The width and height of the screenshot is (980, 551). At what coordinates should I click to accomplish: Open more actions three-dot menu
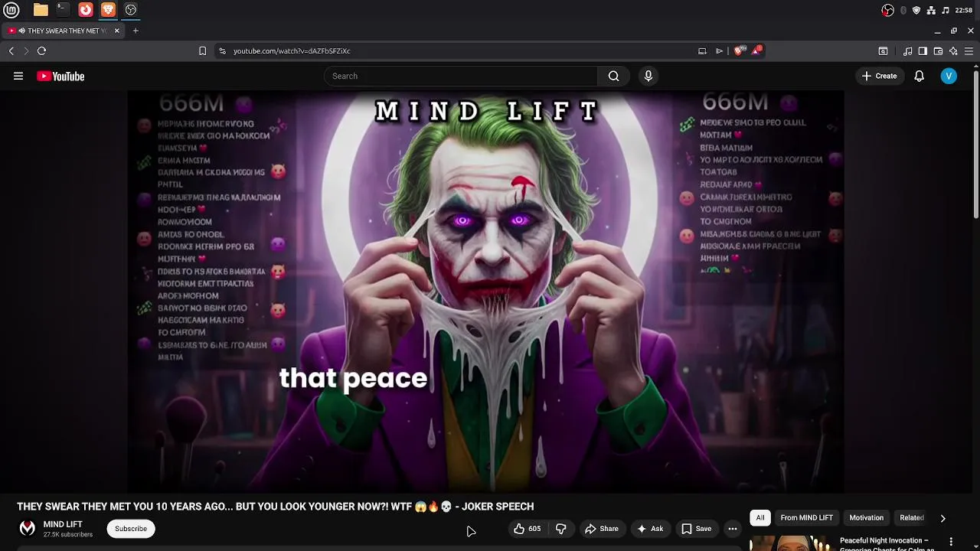point(733,529)
